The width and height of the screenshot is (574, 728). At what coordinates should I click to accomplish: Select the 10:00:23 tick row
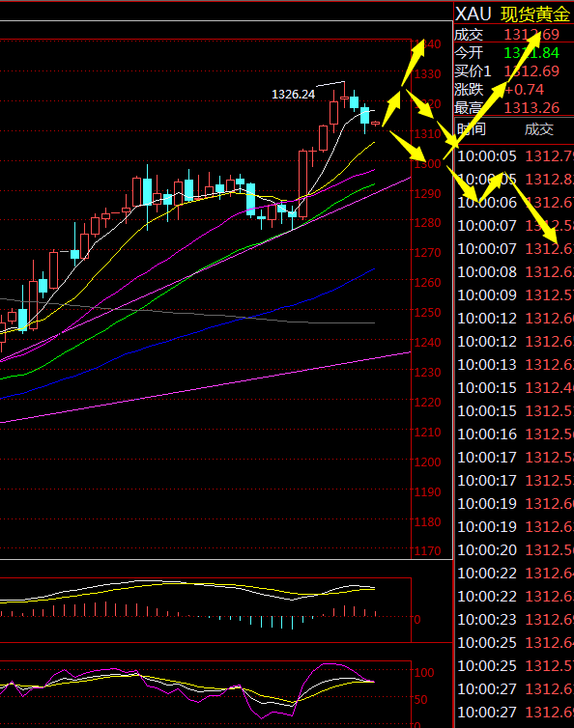[514, 619]
